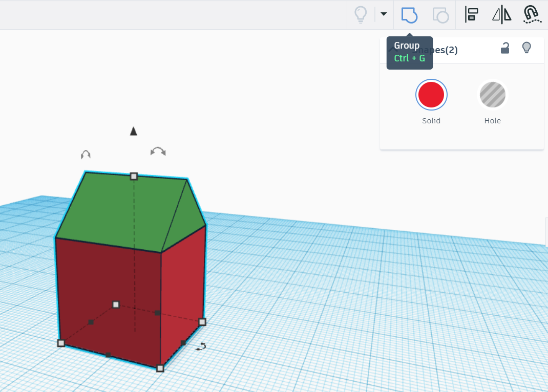548x392 pixels.
Task: Hide selection using the panel lightbulb
Action: click(x=526, y=48)
